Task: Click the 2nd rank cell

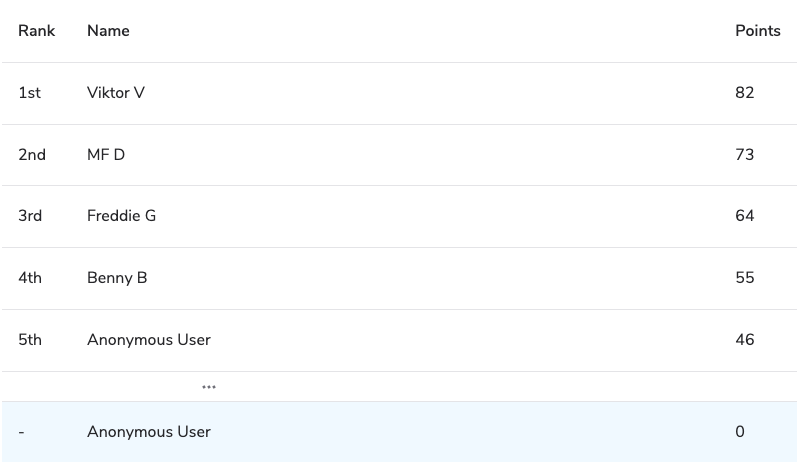Action: 32,155
